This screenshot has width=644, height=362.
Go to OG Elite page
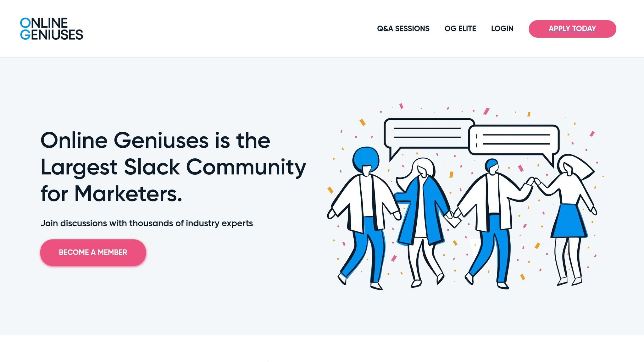coord(460,29)
